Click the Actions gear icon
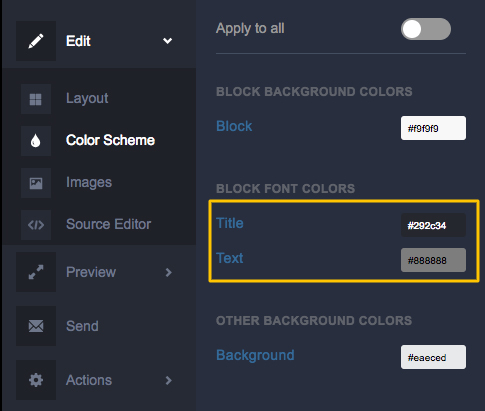The width and height of the screenshot is (485, 411). pos(36,380)
